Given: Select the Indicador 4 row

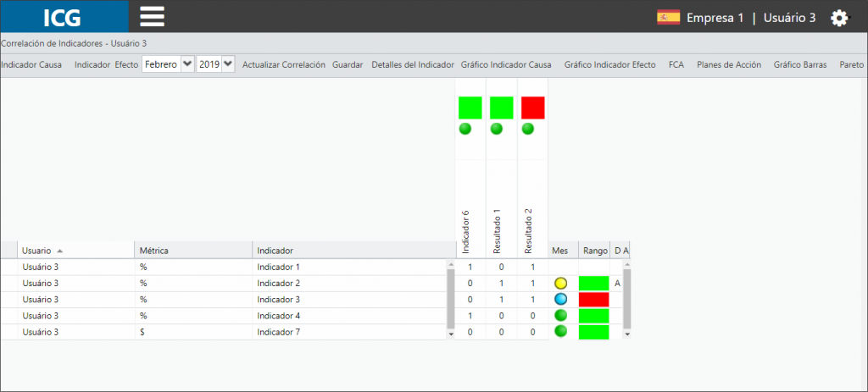Looking at the screenshot, I should (223, 316).
